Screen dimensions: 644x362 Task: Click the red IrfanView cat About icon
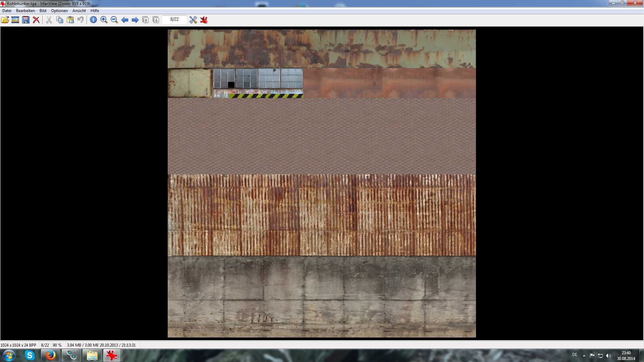click(204, 20)
